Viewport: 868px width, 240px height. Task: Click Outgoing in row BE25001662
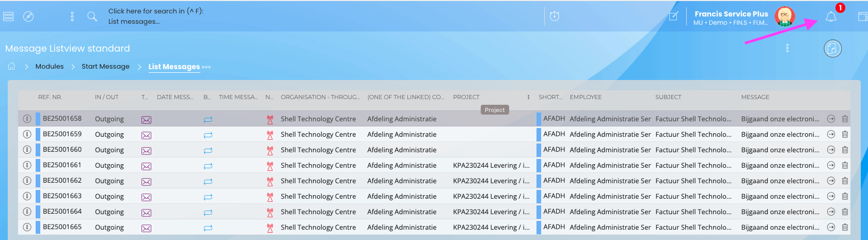(109, 181)
